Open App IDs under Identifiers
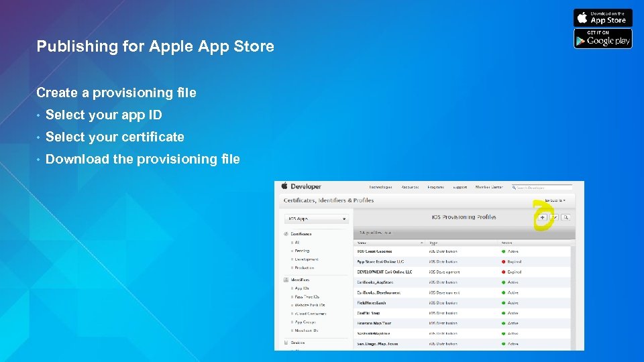644x362 pixels. 302,288
